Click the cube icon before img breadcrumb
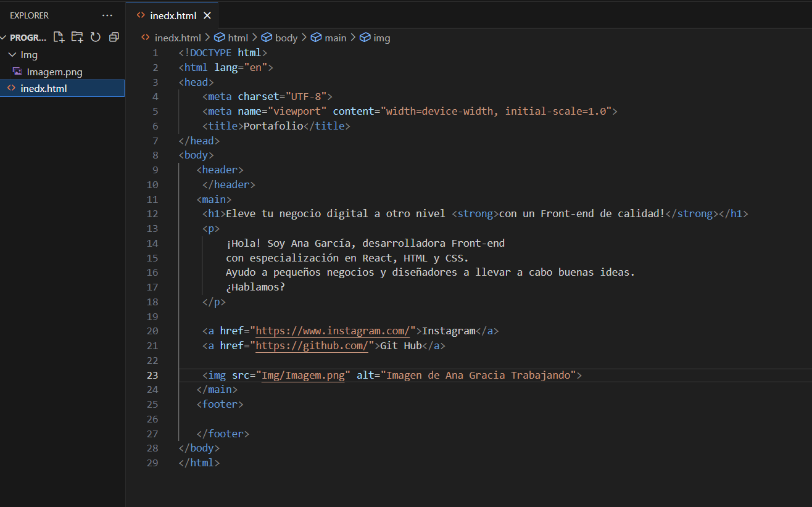The image size is (812, 507). click(x=365, y=38)
